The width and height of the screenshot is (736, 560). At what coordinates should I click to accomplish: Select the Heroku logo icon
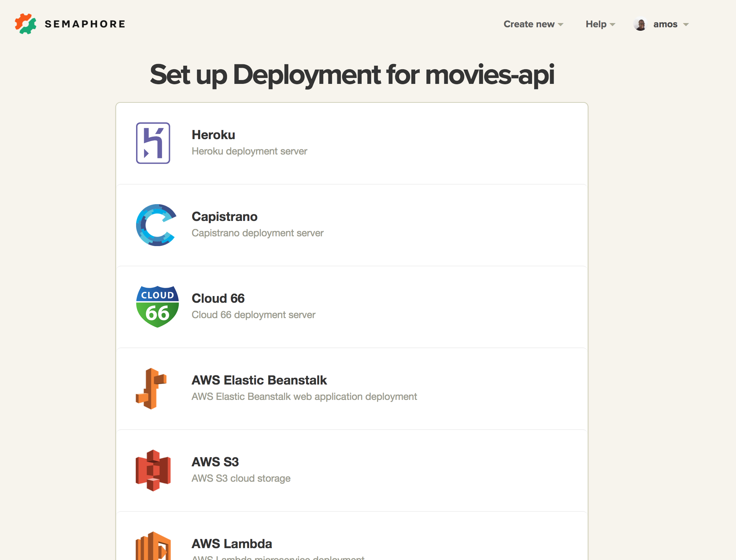coord(153,143)
